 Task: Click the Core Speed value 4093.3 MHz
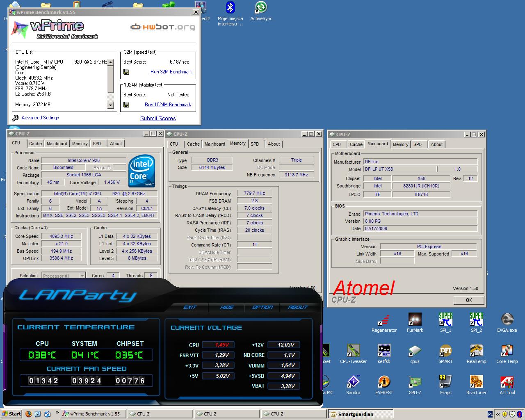(61, 236)
